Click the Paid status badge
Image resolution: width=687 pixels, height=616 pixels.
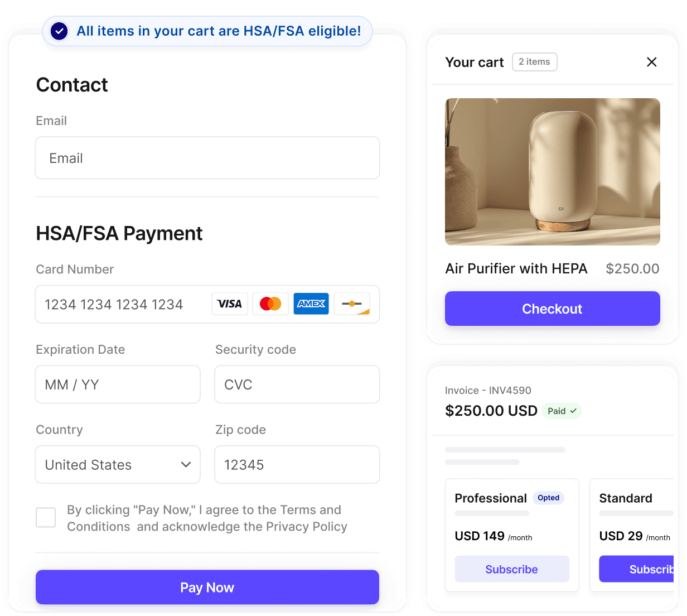(562, 411)
